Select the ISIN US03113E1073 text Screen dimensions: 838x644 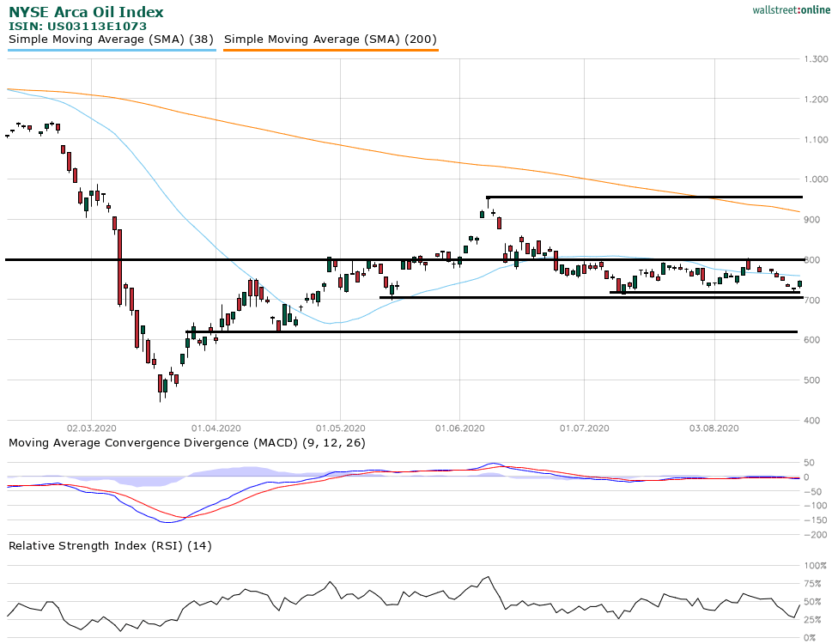coord(77,27)
